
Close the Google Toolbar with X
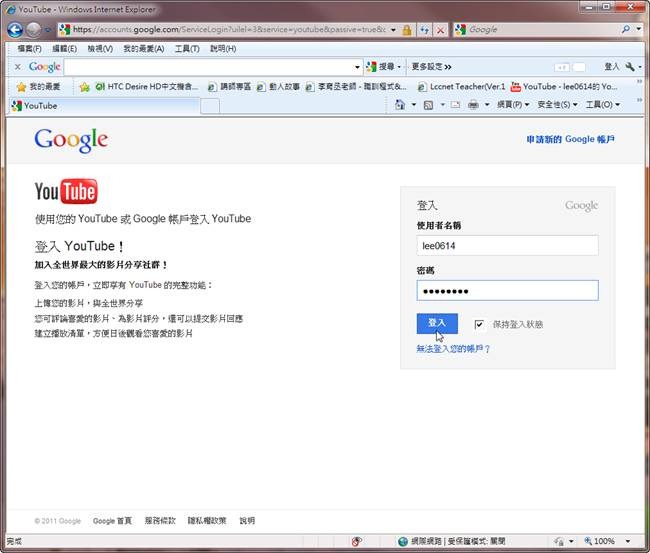(17, 67)
